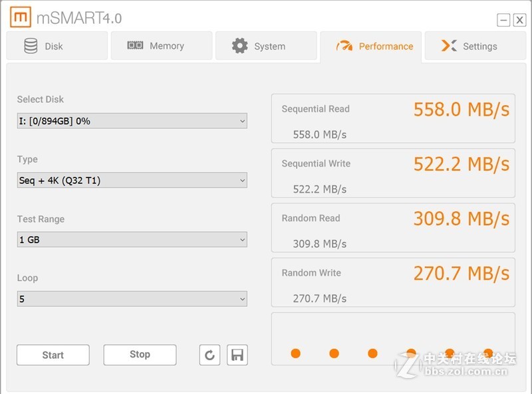532x394 pixels.
Task: Click the mSMART orange logo icon
Action: [x=21, y=17]
